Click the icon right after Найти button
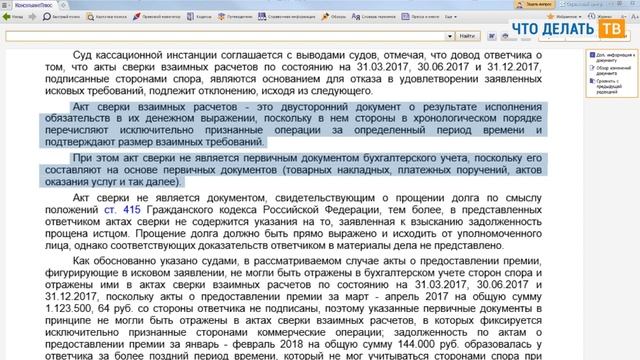The image size is (640, 360). (x=492, y=36)
